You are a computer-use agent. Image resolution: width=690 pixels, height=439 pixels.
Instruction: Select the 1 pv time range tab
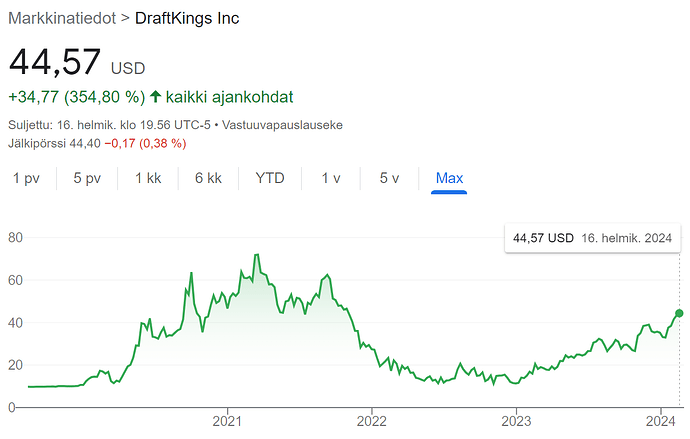click(x=26, y=178)
